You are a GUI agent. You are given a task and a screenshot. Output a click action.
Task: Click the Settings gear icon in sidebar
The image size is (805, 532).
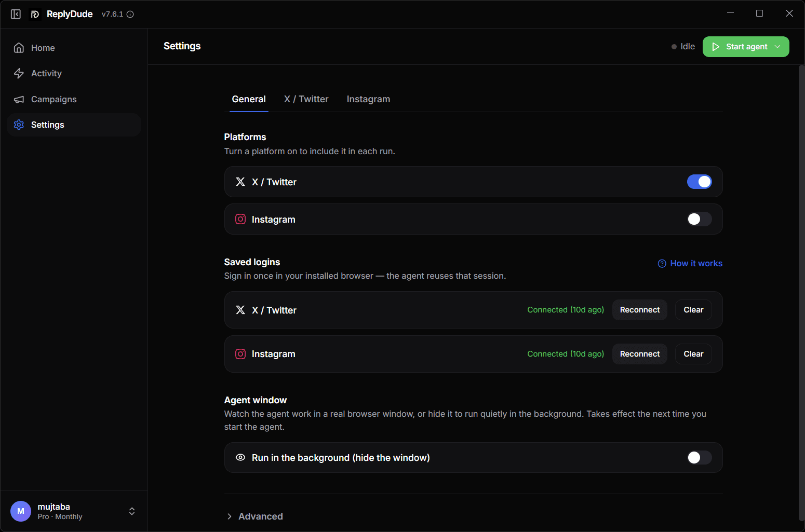coord(19,125)
